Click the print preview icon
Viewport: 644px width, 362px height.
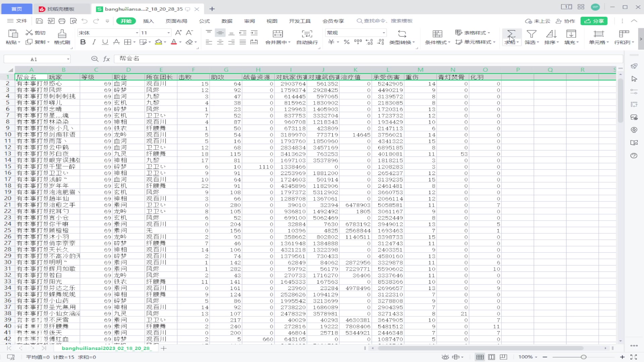click(73, 21)
